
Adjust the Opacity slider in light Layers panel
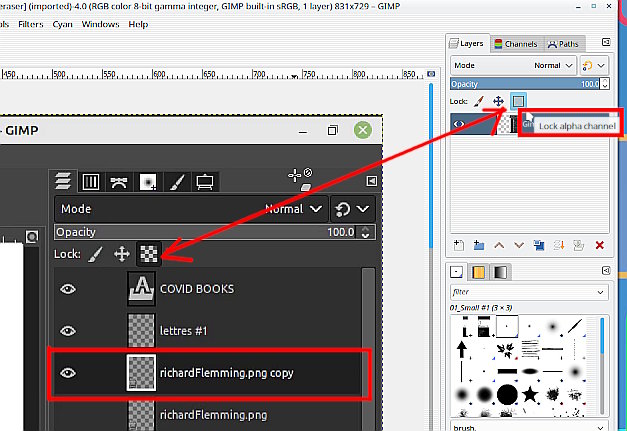[x=525, y=84]
